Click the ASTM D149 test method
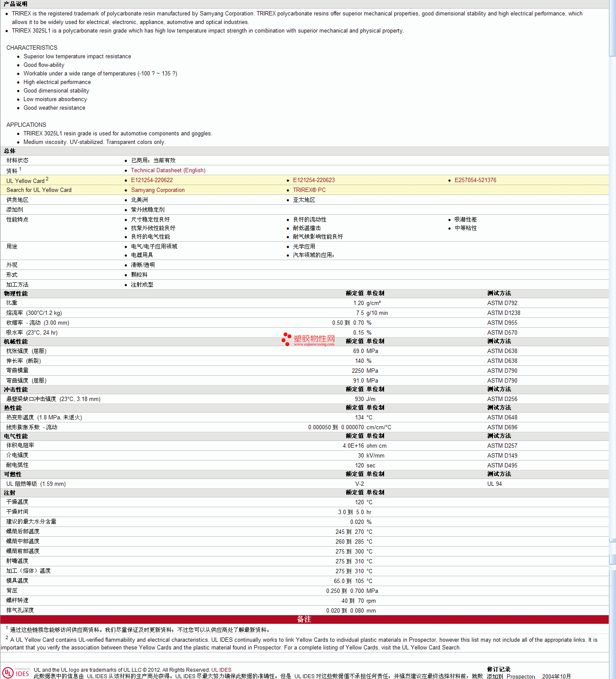 (x=502, y=456)
